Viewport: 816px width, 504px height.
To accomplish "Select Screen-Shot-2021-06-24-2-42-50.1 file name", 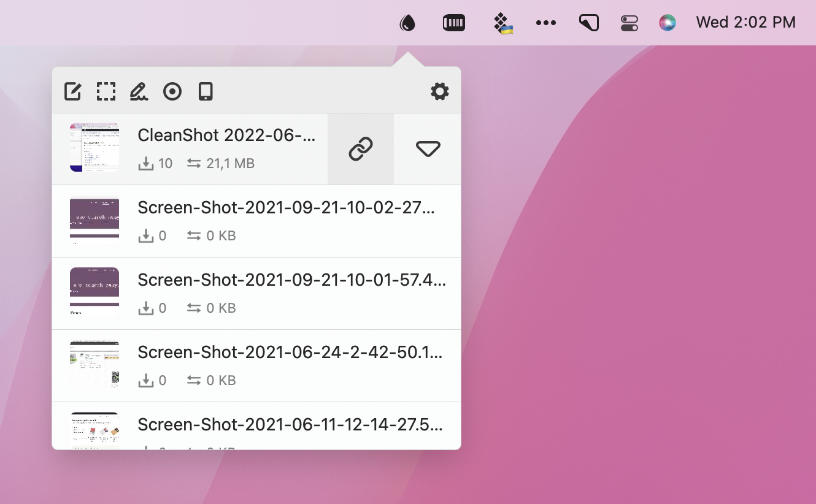I will (290, 353).
